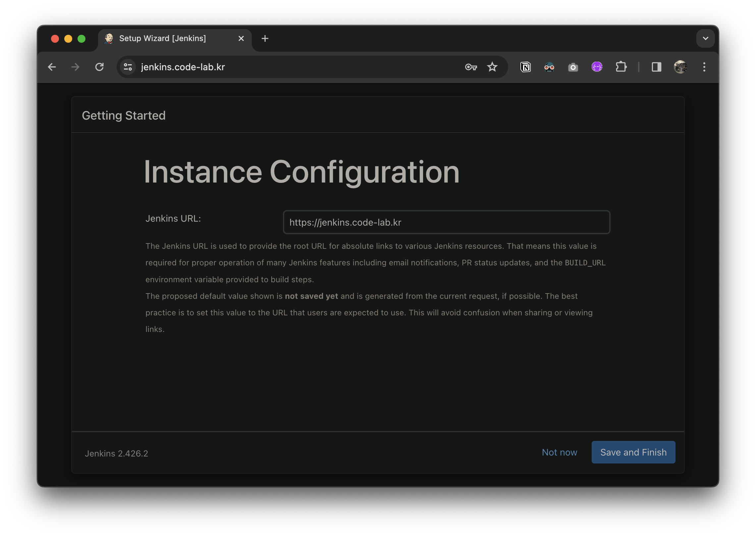Open the purple round extension icon
The width and height of the screenshot is (756, 536).
click(597, 67)
